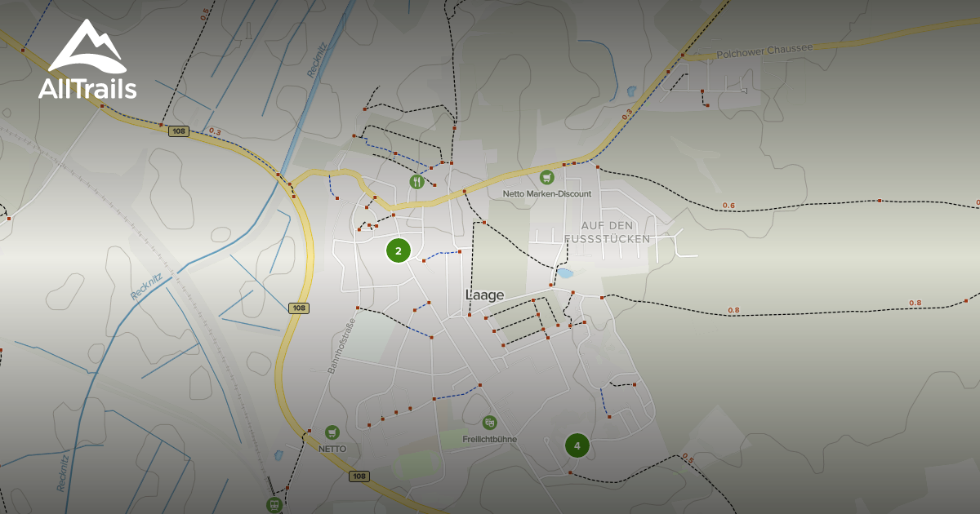980x514 pixels.
Task: Click the Polchower Chaussee street label
Action: [x=764, y=52]
